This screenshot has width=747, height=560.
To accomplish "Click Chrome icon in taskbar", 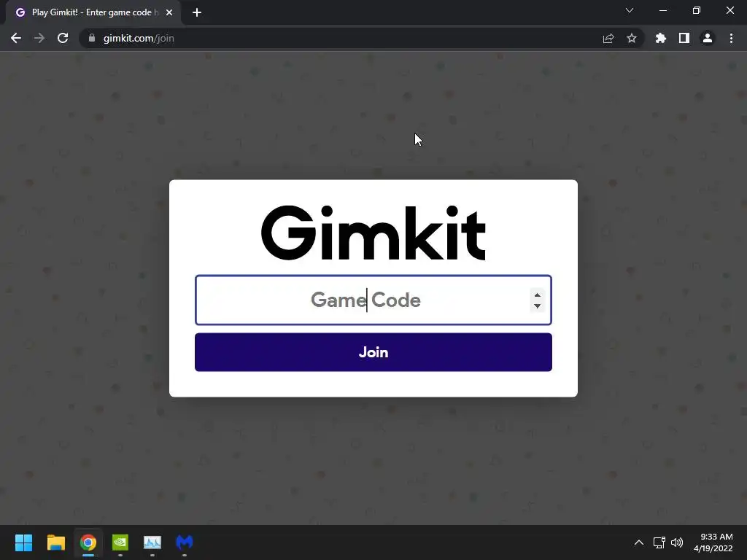I will (88, 542).
